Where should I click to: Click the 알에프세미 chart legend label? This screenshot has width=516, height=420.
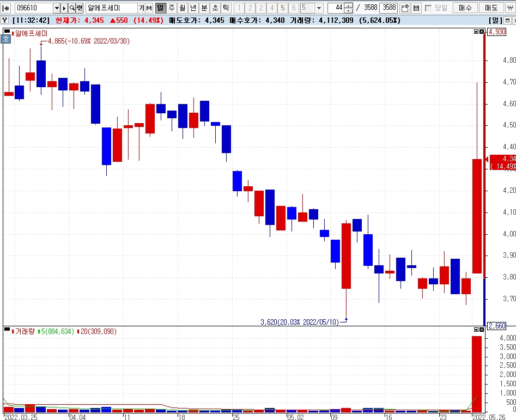click(x=31, y=34)
